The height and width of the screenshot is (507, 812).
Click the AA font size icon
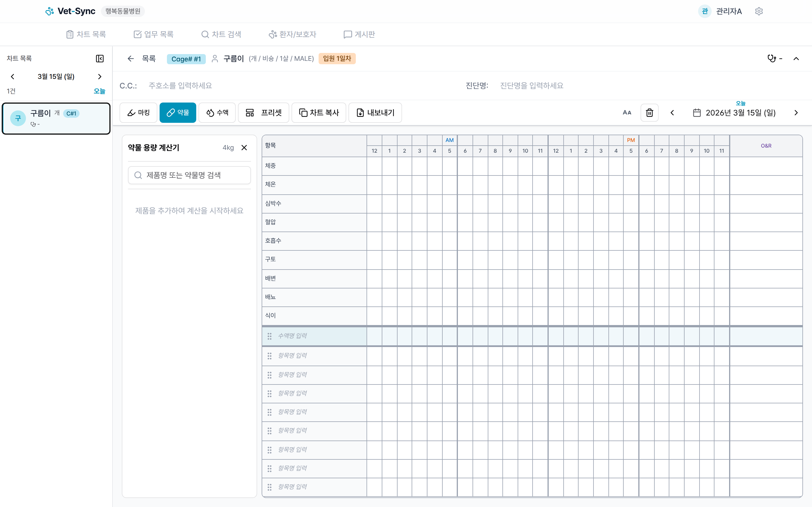click(x=627, y=112)
